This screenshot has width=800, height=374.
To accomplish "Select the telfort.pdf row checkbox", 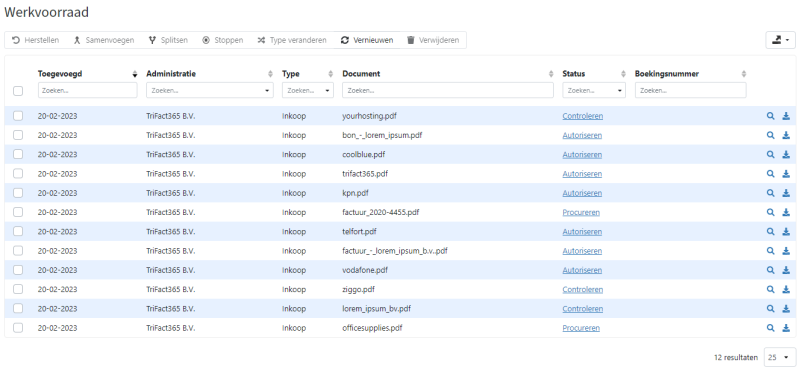I will pos(18,231).
